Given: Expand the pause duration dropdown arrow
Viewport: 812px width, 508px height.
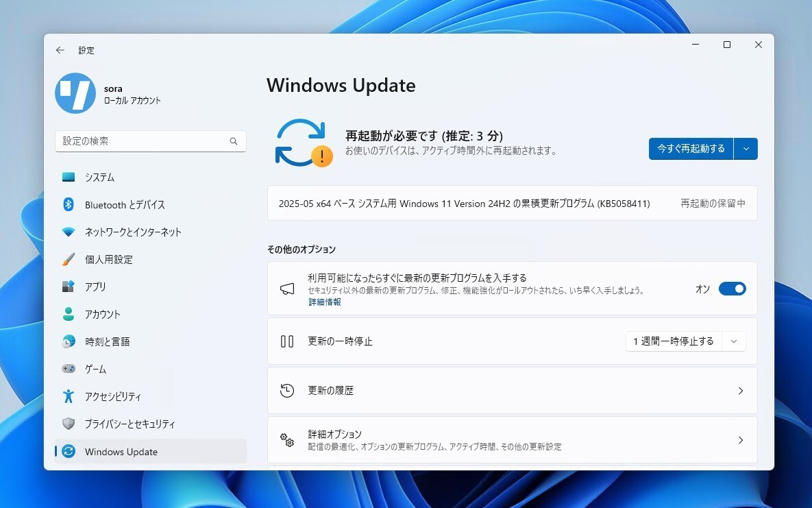Looking at the screenshot, I should 734,341.
